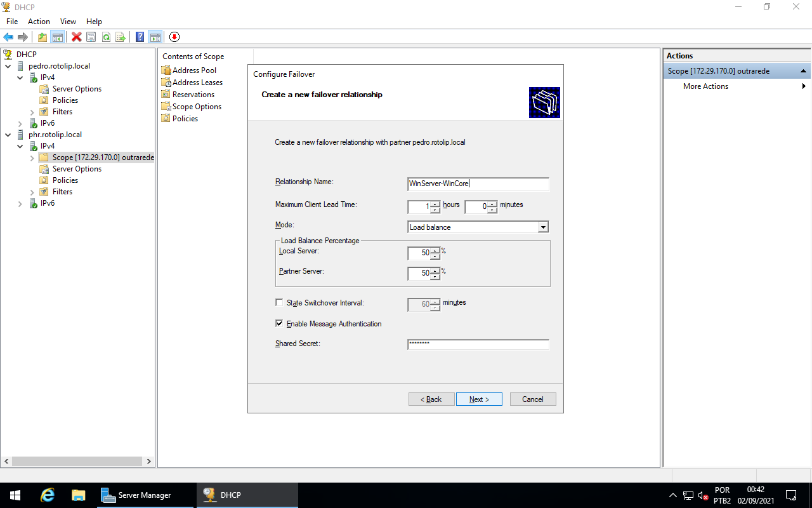Viewport: 812px width, 508px height.
Task: Select the Refresh icon in the toolbar
Action: [x=107, y=37]
